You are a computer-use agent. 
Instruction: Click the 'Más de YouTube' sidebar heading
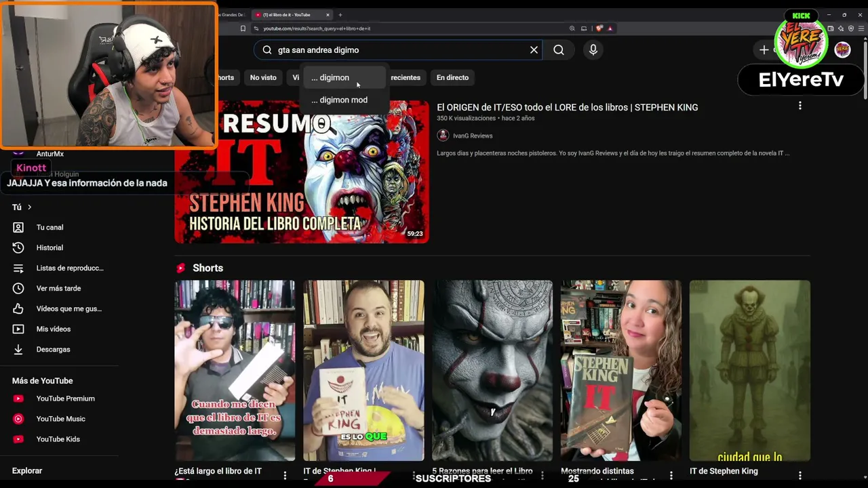pyautogui.click(x=42, y=381)
